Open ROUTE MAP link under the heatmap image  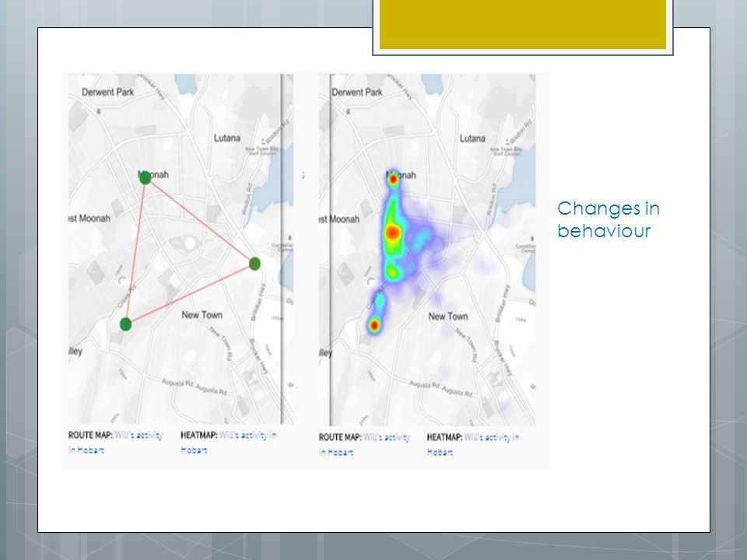tap(364, 444)
